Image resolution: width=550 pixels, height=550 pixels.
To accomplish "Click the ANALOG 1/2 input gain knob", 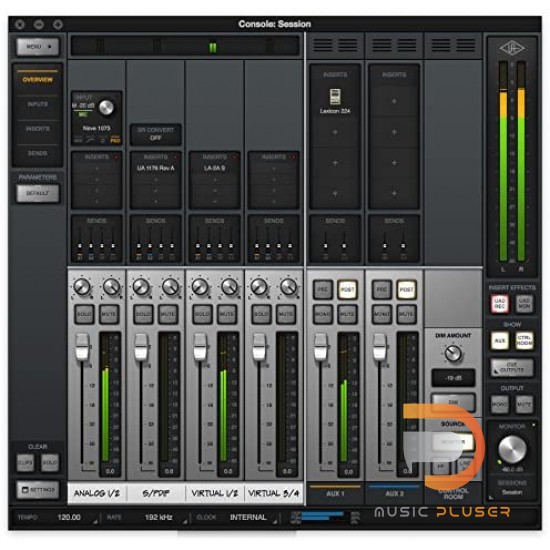I will [x=106, y=108].
